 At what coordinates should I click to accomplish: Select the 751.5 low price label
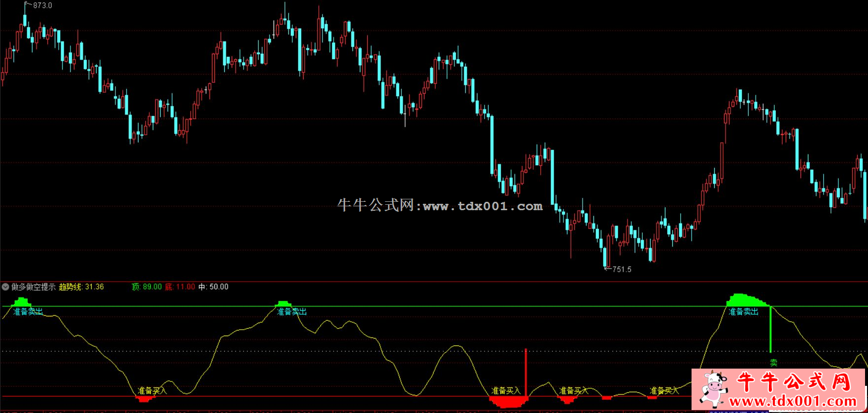(622, 269)
